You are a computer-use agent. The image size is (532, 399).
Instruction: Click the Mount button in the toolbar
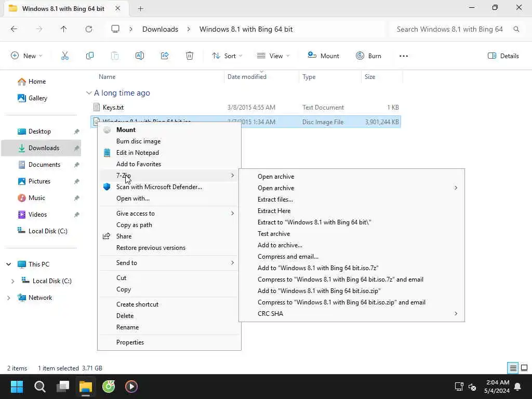(x=323, y=56)
